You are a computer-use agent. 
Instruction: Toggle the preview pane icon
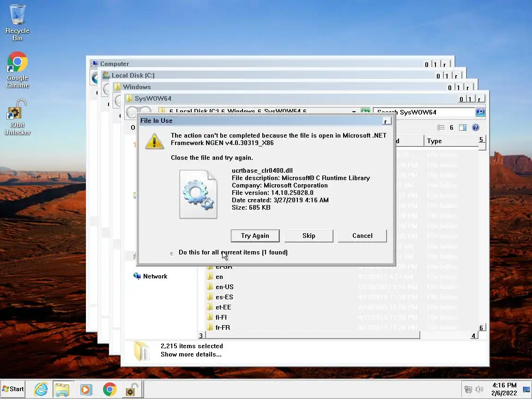tap(463, 127)
